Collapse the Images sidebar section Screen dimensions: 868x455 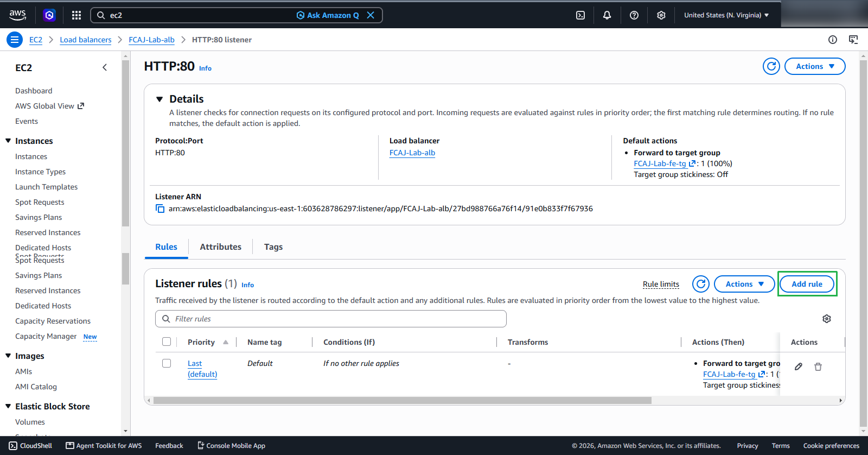click(x=8, y=356)
